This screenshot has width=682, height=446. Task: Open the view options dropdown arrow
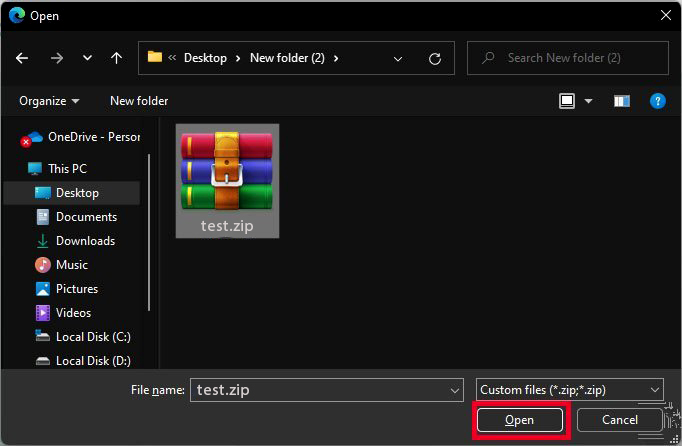click(588, 101)
